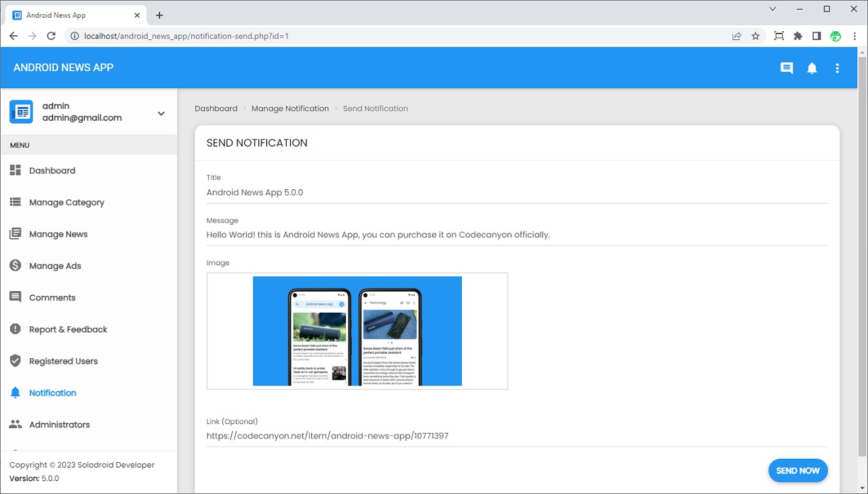Screen dimensions: 868x494
Task: Open the chat messages icon in header
Action: click(x=787, y=68)
